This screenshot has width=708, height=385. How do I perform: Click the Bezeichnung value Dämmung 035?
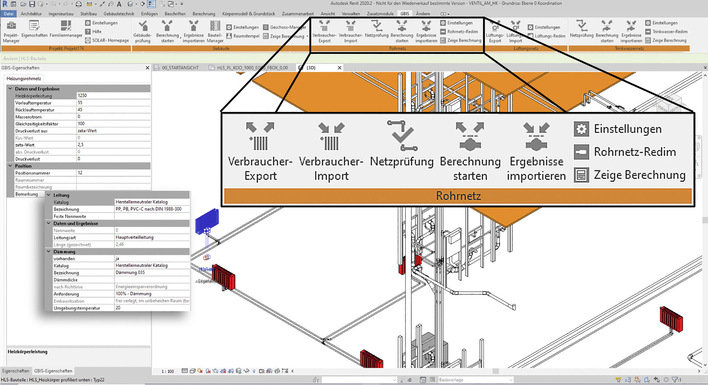pyautogui.click(x=152, y=273)
